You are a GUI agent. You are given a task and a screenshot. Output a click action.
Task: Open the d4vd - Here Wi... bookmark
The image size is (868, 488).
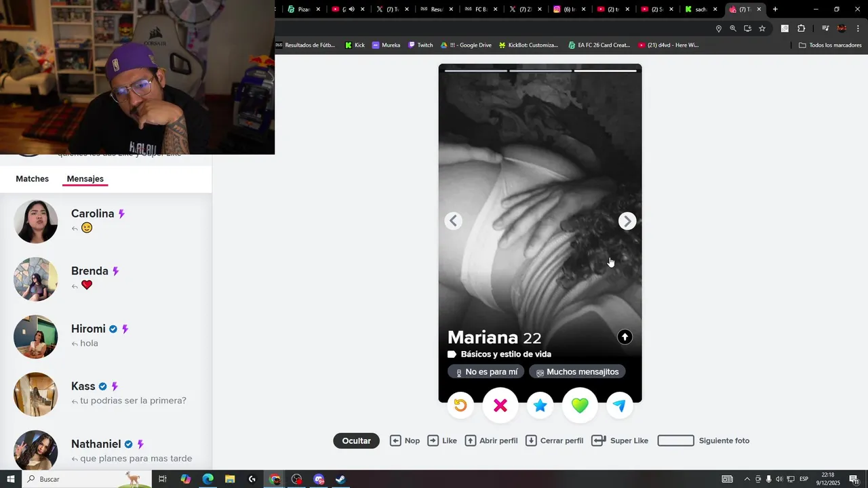[x=669, y=45]
